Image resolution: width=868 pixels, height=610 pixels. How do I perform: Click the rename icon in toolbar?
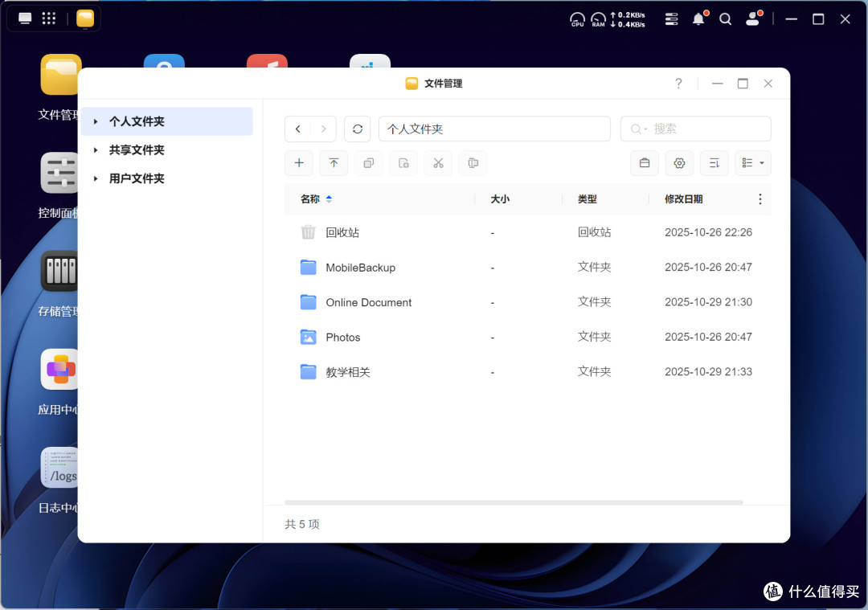pos(473,162)
